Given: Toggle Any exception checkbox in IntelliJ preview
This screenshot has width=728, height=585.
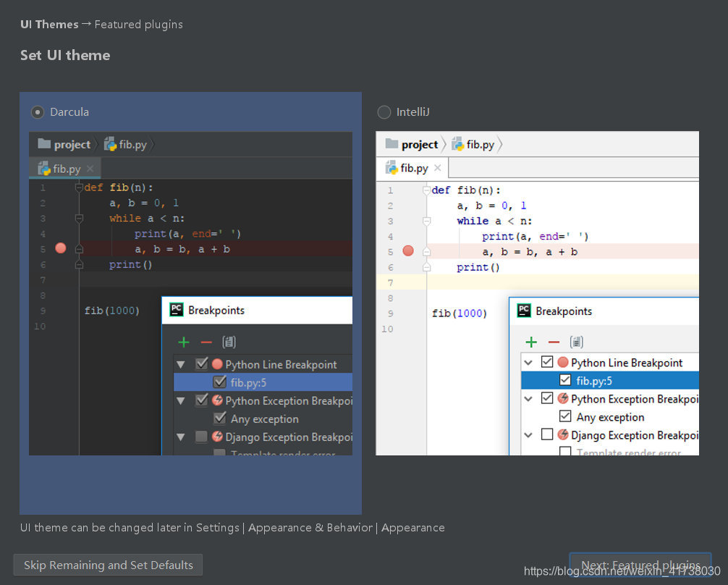Looking at the screenshot, I should (565, 416).
